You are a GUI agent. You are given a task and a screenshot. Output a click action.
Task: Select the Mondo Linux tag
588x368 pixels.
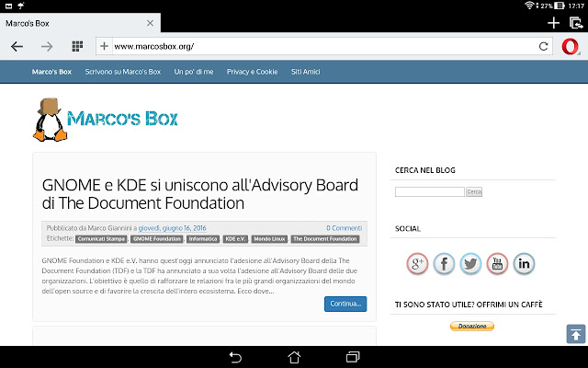(x=269, y=239)
